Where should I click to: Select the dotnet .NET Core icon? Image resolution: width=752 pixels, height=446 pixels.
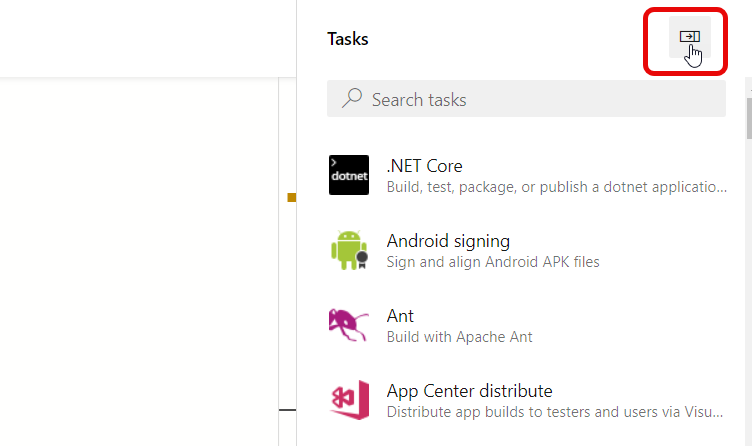point(349,175)
